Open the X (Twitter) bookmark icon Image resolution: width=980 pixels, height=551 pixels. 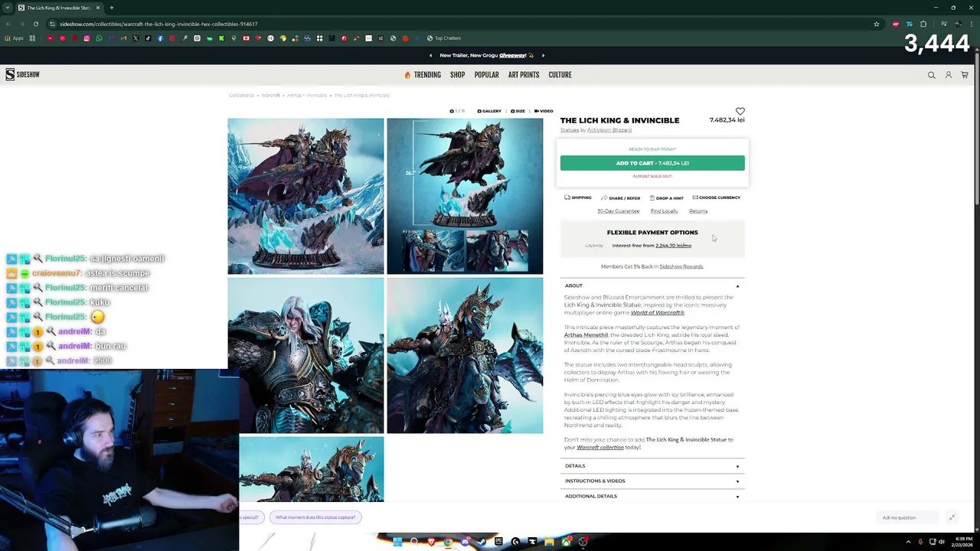[x=136, y=38]
